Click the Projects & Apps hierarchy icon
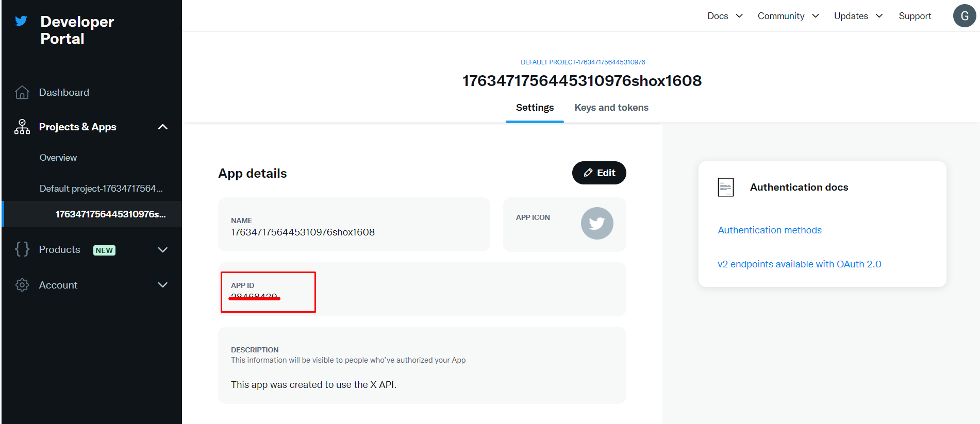980x424 pixels. 22,127
